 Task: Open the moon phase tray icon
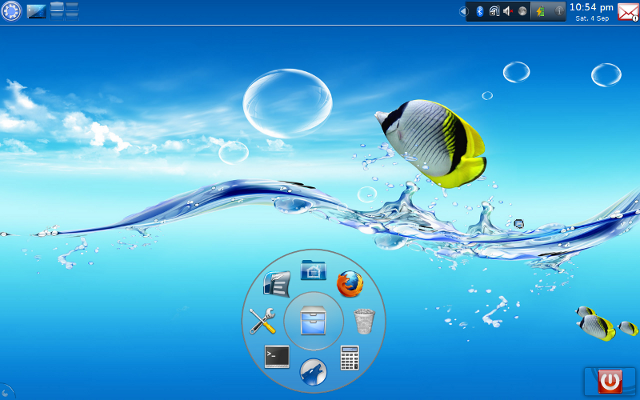coord(522,11)
